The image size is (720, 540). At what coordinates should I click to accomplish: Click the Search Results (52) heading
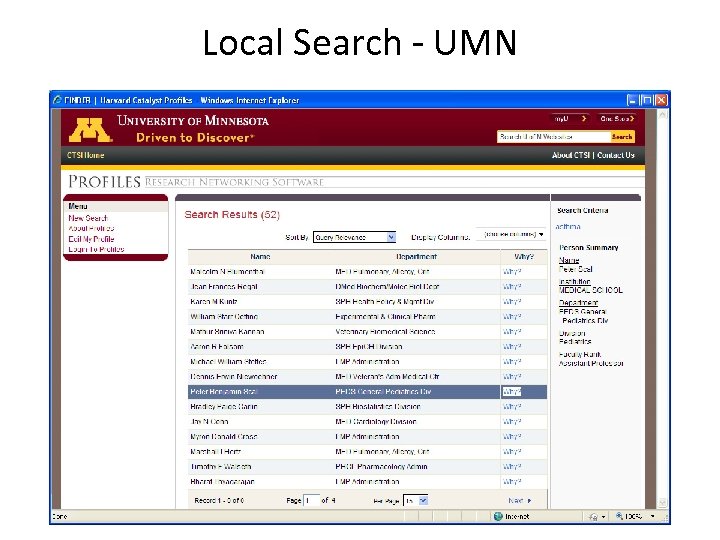tap(232, 214)
